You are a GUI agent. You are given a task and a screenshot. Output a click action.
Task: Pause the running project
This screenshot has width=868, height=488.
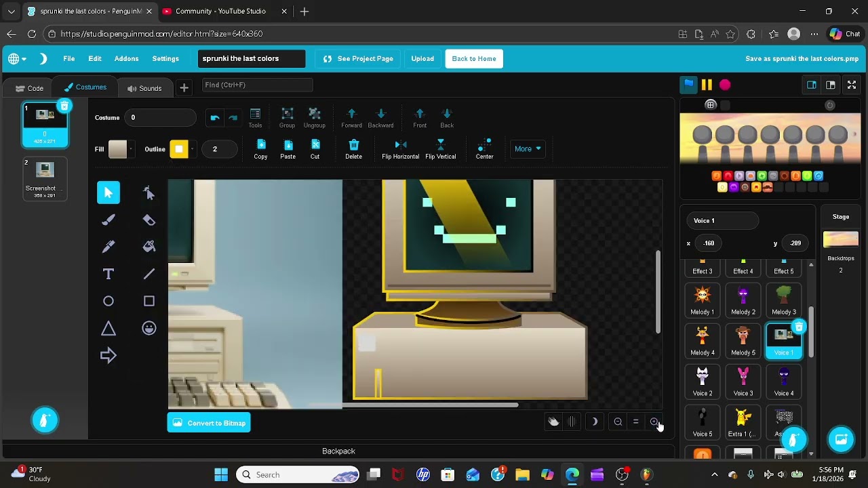point(707,85)
